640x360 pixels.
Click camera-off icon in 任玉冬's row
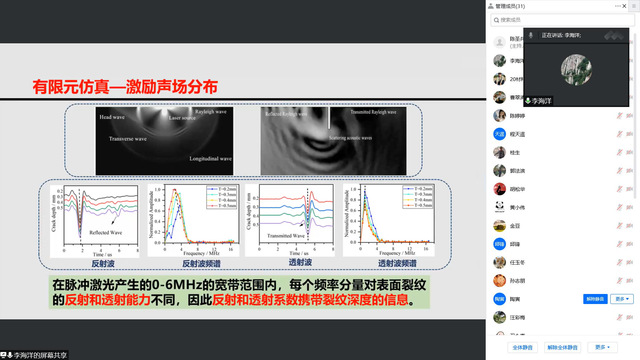pos(630,262)
